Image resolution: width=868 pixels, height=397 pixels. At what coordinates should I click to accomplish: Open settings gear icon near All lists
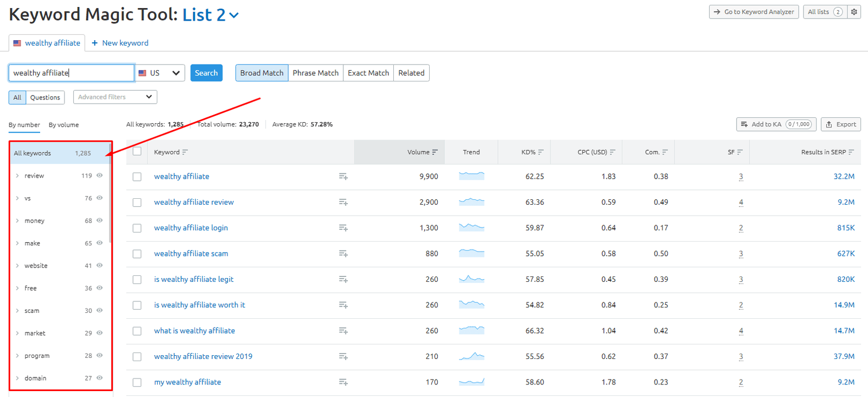[854, 12]
